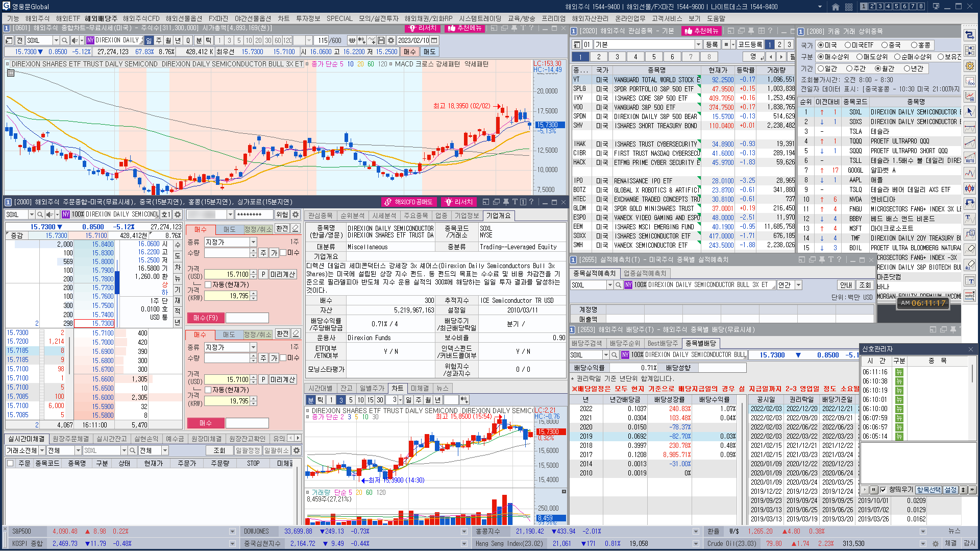Select the candlestick chart type icon
The image size is (980, 551).
coord(970,188)
